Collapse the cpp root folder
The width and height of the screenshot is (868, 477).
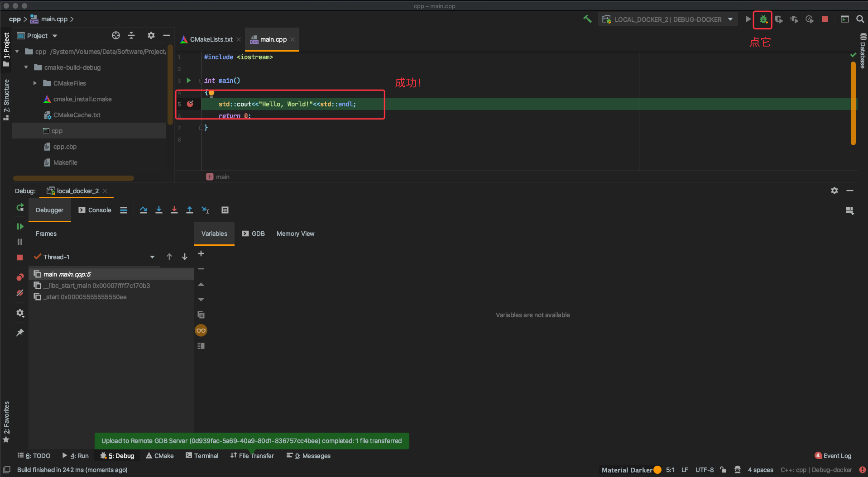[17, 52]
